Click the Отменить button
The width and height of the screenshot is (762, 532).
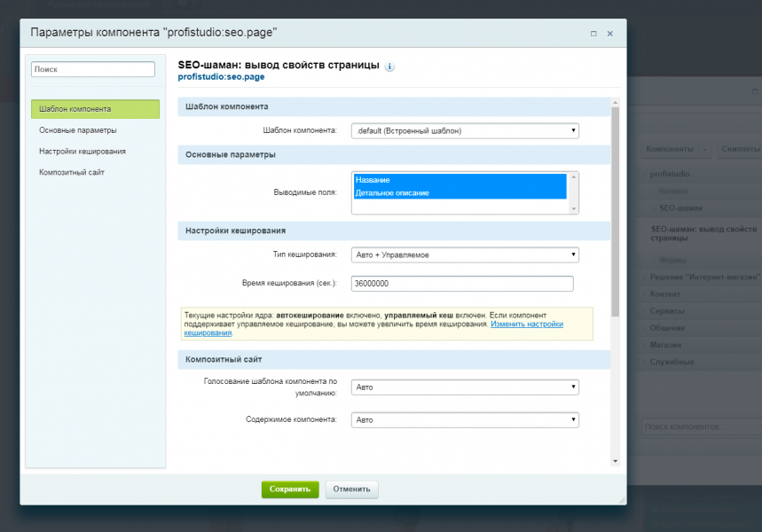pyautogui.click(x=352, y=489)
